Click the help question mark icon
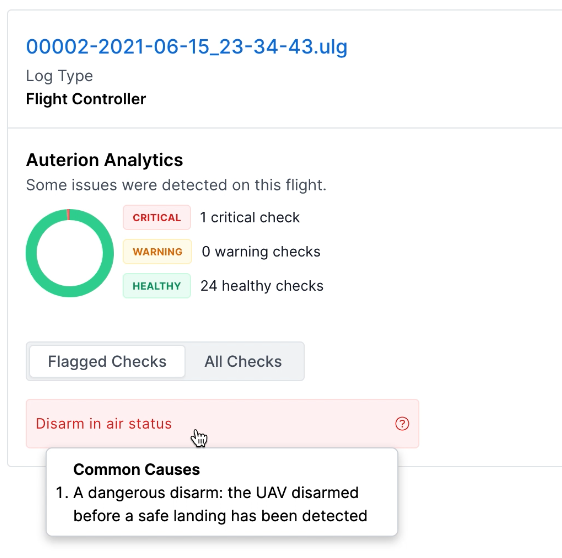 point(402,424)
